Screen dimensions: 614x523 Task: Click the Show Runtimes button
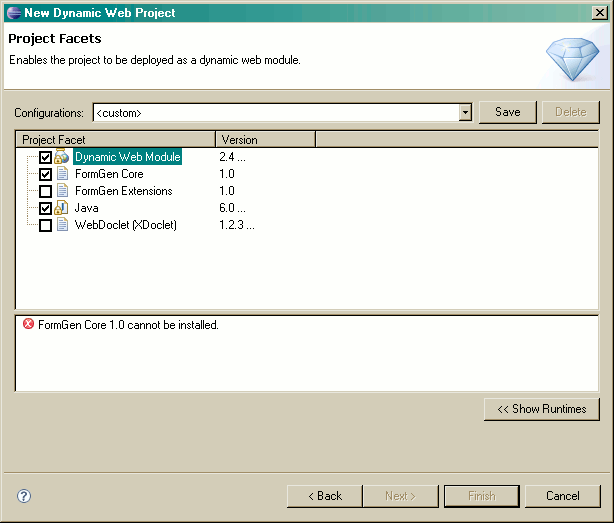(542, 409)
